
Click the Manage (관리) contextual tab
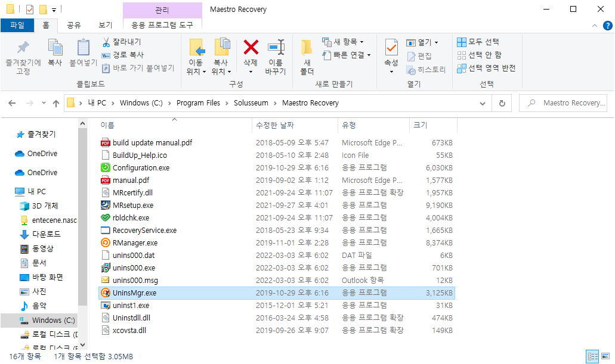[x=162, y=10]
